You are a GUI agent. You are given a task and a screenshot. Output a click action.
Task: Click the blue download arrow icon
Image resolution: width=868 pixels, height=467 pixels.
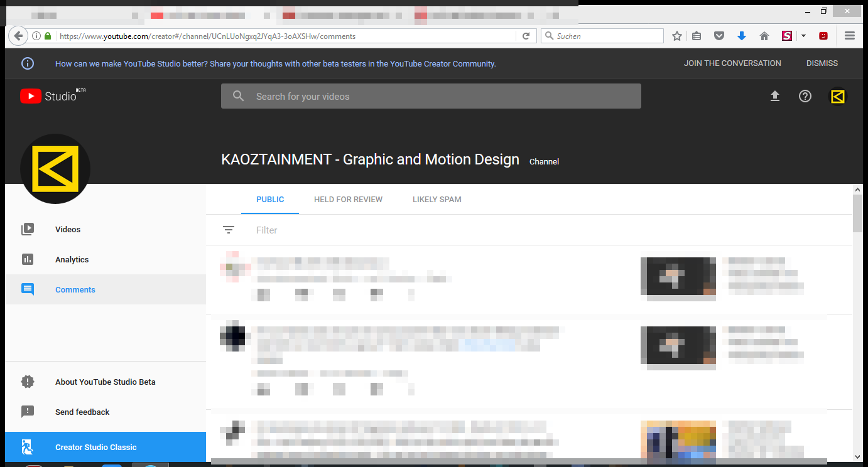coord(742,36)
